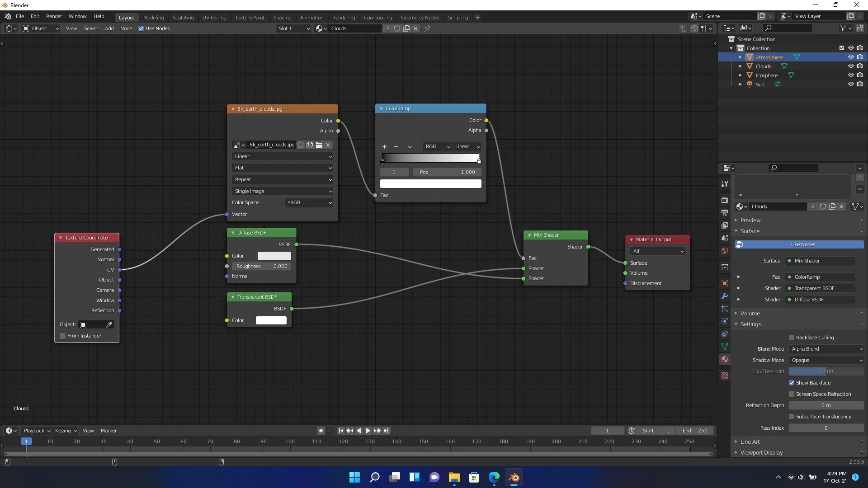The width and height of the screenshot is (868, 488).
Task: Open the Modifiers properties tab
Action: tap(725, 296)
